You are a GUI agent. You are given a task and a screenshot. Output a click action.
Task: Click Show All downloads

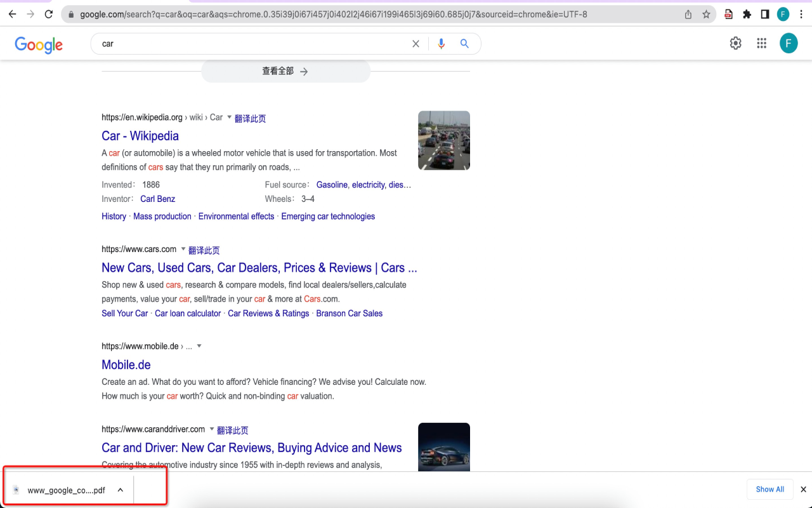[770, 490]
